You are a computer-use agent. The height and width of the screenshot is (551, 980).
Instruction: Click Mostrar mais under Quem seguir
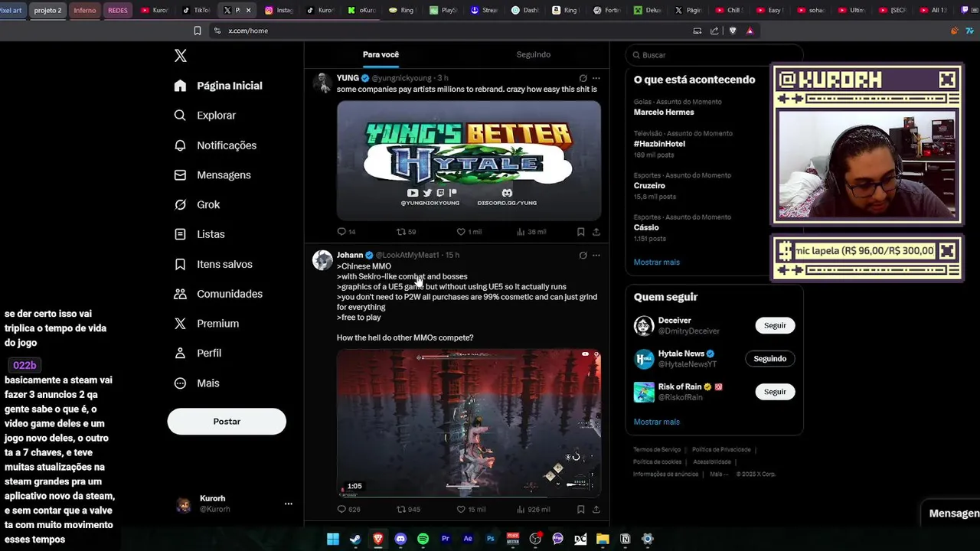click(x=656, y=422)
